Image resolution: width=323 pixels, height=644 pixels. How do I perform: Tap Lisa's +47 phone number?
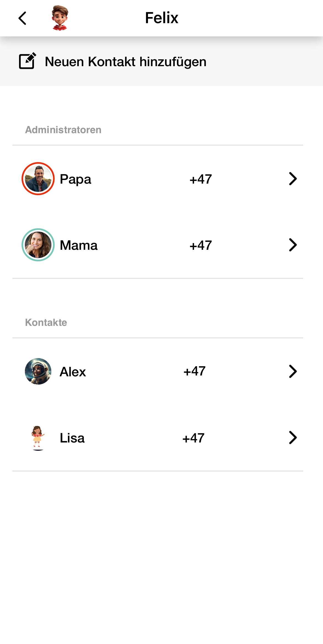click(x=194, y=438)
